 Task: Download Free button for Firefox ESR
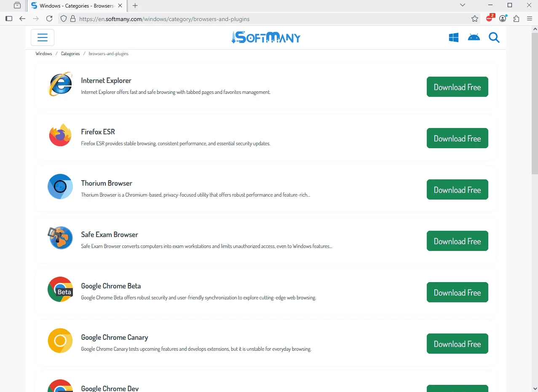pos(458,138)
